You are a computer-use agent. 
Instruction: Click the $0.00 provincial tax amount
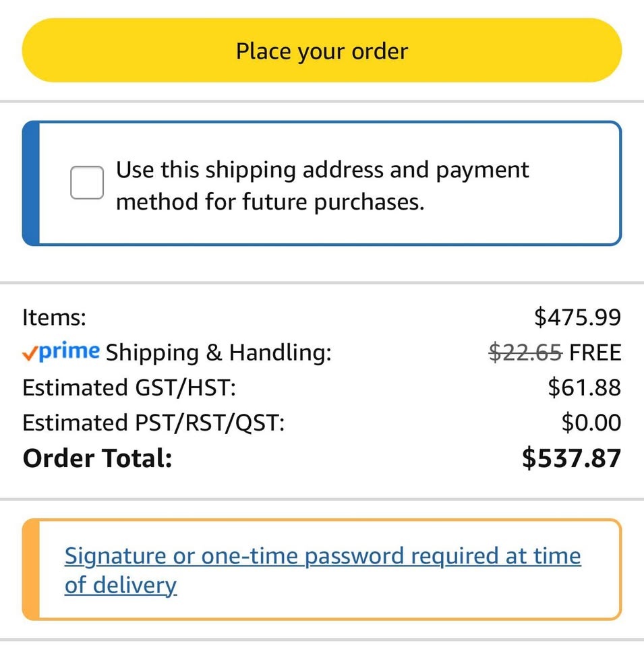tap(591, 423)
